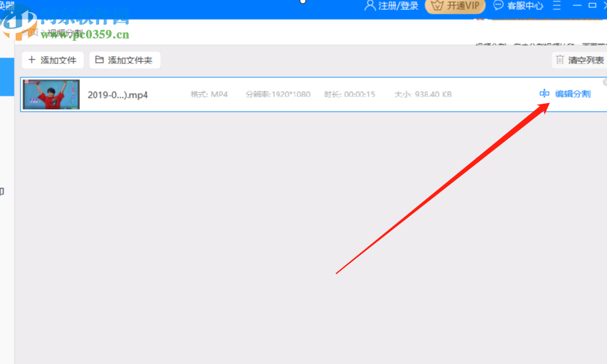607x364 pixels.
Task: Select the file name 2019-0...).mp4
Action: pos(118,94)
